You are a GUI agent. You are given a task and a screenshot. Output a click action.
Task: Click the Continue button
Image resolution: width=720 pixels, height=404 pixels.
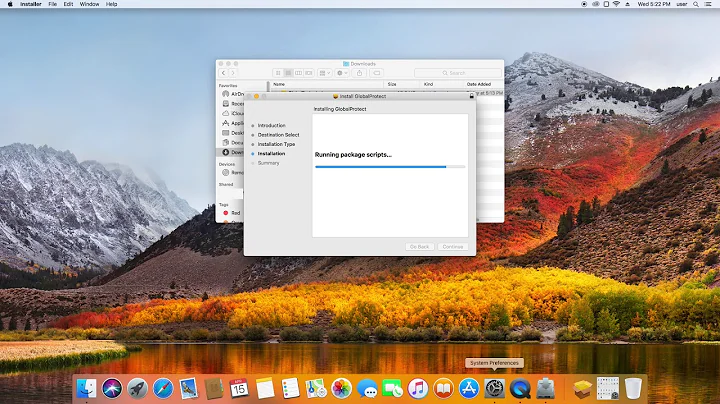point(453,247)
